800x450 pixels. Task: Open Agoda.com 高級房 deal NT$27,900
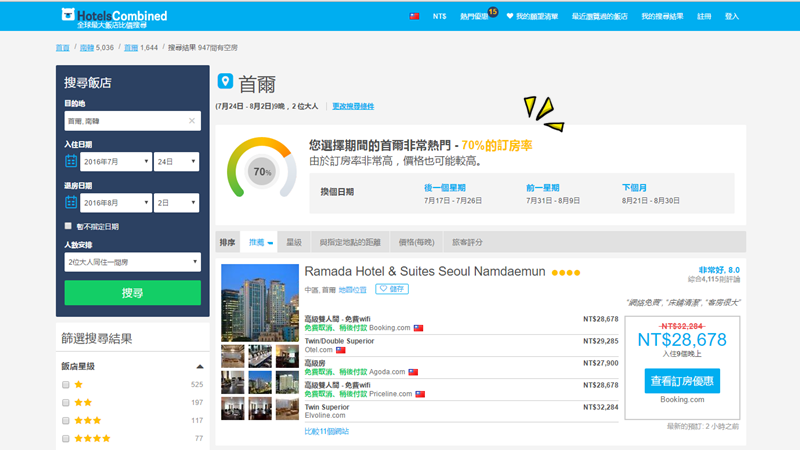(461, 367)
